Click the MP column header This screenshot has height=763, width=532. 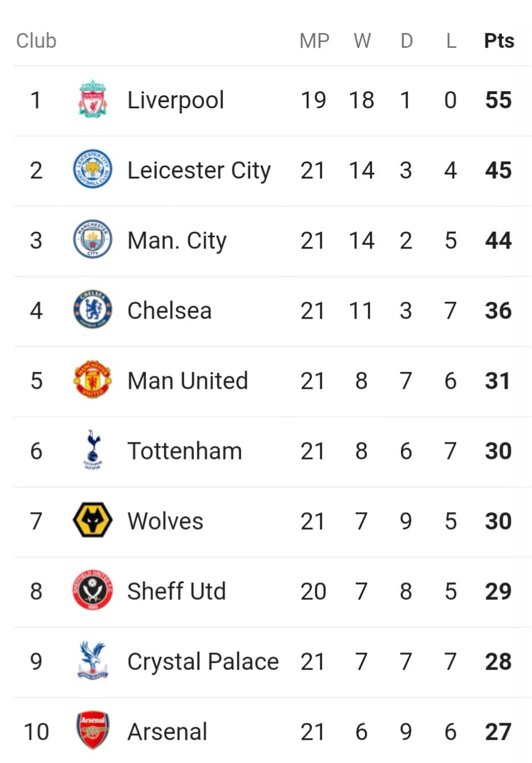(x=314, y=40)
